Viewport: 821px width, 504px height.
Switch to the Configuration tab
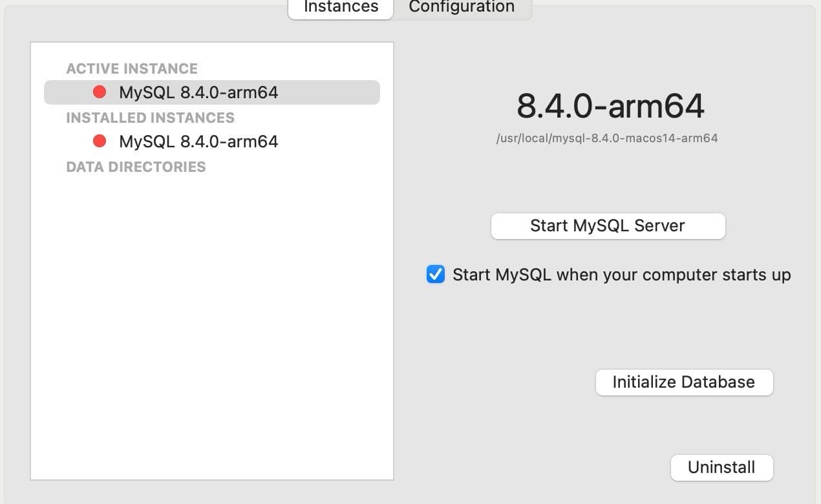(462, 8)
